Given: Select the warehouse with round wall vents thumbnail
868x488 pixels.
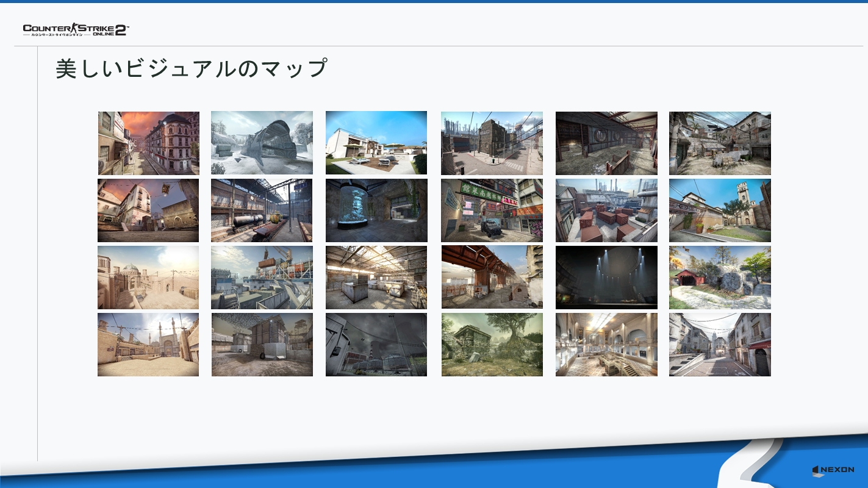Looking at the screenshot, I should click(x=606, y=143).
